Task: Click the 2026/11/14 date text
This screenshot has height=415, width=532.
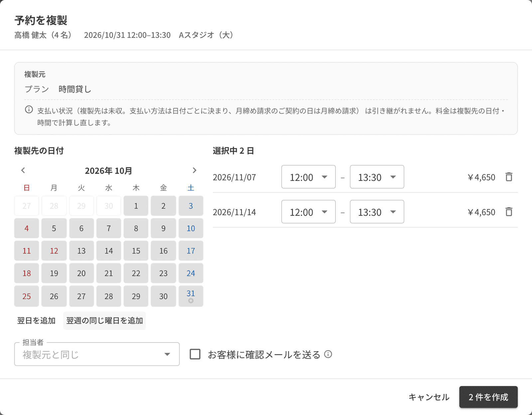Action: point(234,212)
